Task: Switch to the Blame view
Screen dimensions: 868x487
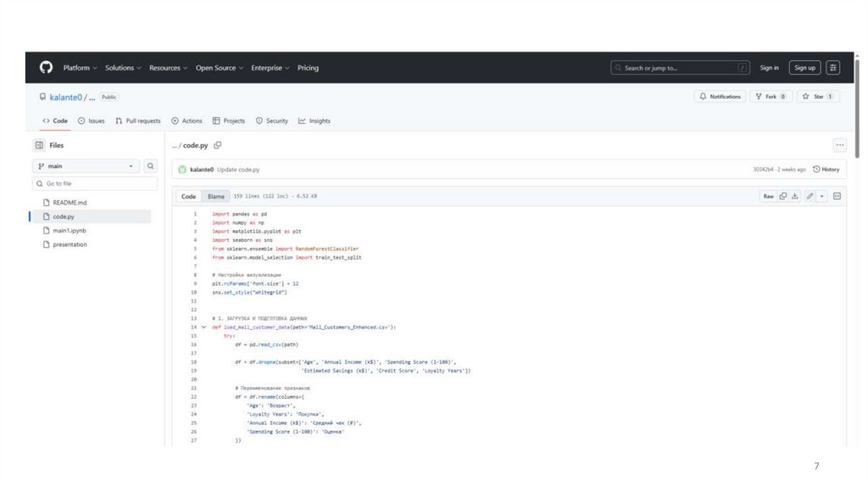Action: click(x=216, y=196)
